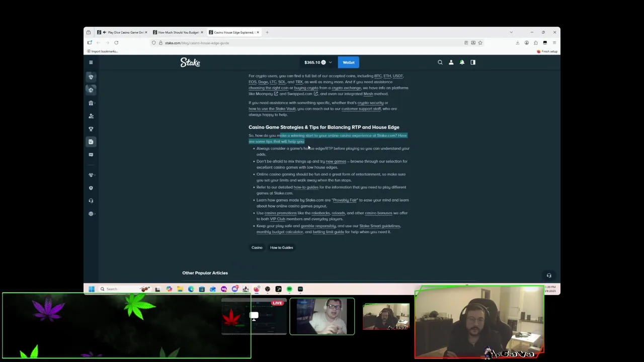This screenshot has width=644, height=362.
Task: Click the Other Popular Articles heading
Action: (205, 273)
